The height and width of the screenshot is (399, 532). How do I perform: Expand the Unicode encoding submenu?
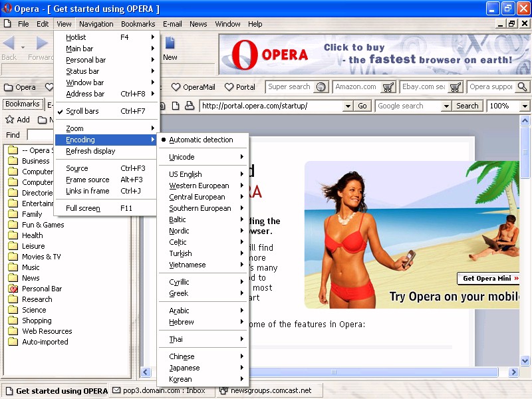[x=203, y=157]
